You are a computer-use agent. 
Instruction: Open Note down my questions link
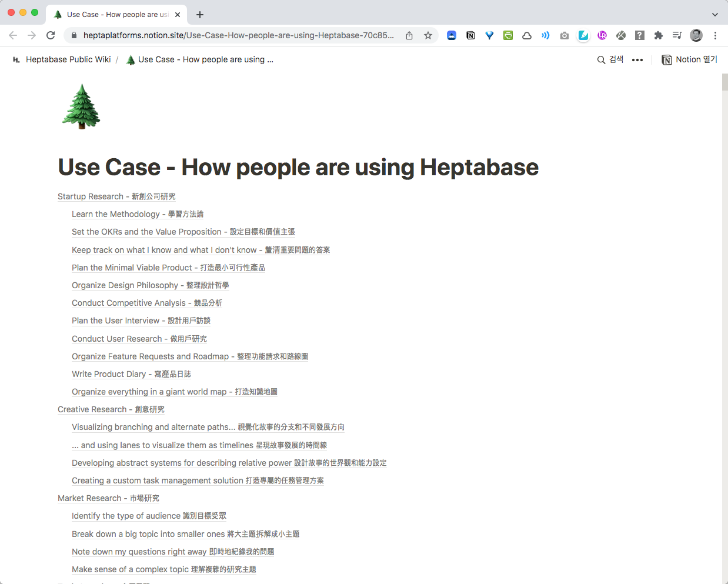(173, 552)
